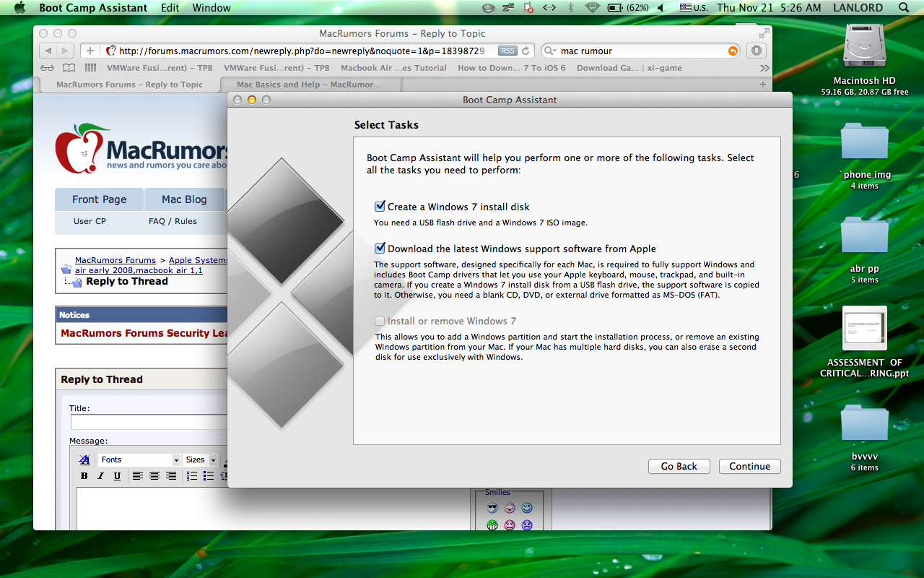Click the Add Bookmark plus button
The height and width of the screenshot is (578, 924).
point(90,51)
